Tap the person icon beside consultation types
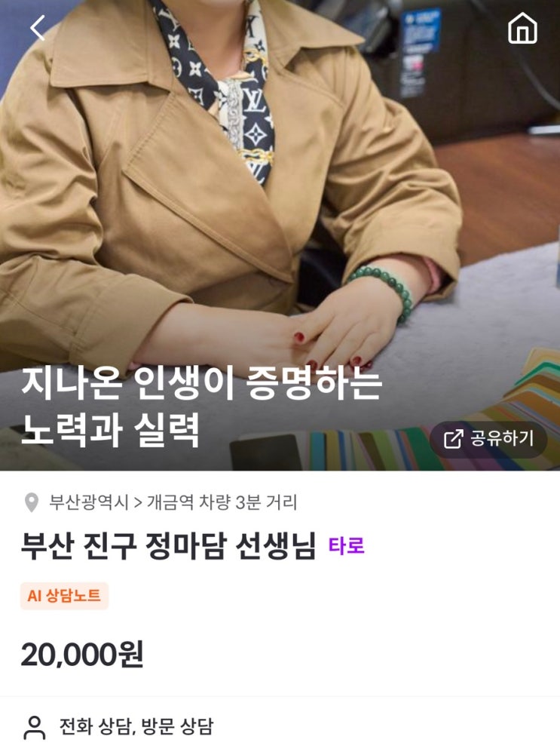560x755 pixels. click(35, 727)
